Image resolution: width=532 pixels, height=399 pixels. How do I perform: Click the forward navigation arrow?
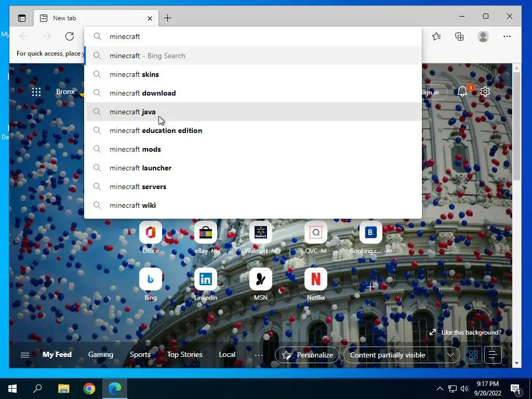[x=47, y=36]
